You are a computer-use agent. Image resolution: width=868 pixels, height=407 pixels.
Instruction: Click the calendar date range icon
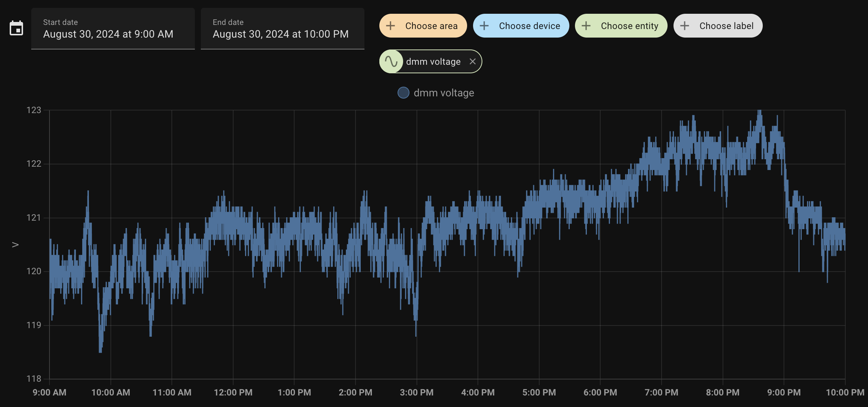pos(16,28)
